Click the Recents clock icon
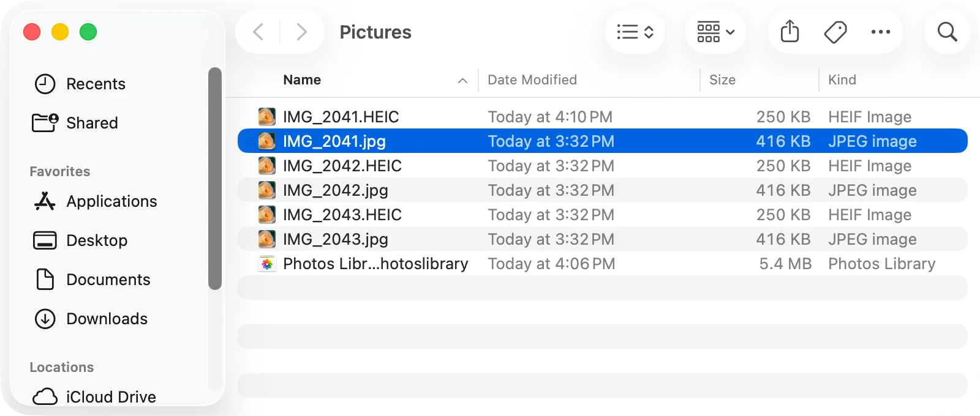The height and width of the screenshot is (416, 980). click(x=45, y=84)
